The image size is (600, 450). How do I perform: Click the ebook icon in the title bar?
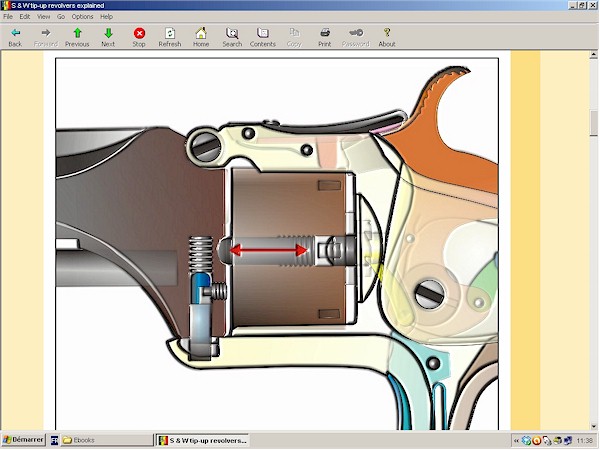[x=5, y=5]
